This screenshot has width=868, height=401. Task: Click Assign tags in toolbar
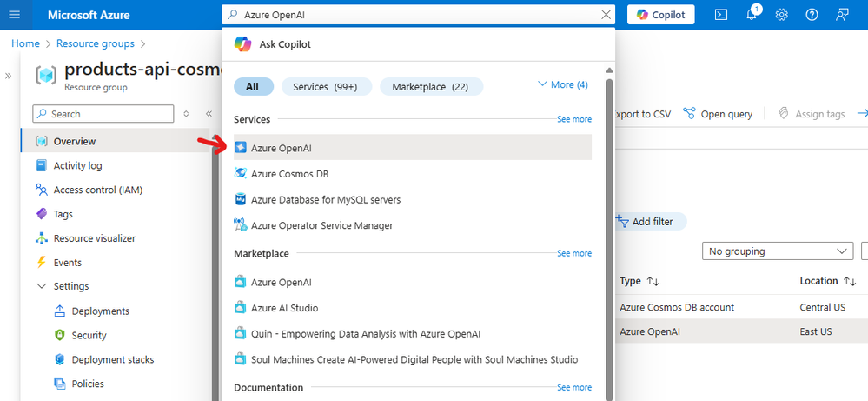pyautogui.click(x=812, y=114)
